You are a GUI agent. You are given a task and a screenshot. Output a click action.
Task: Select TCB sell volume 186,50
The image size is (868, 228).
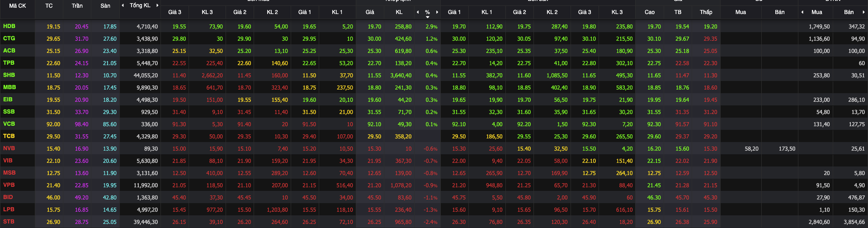(x=494, y=137)
